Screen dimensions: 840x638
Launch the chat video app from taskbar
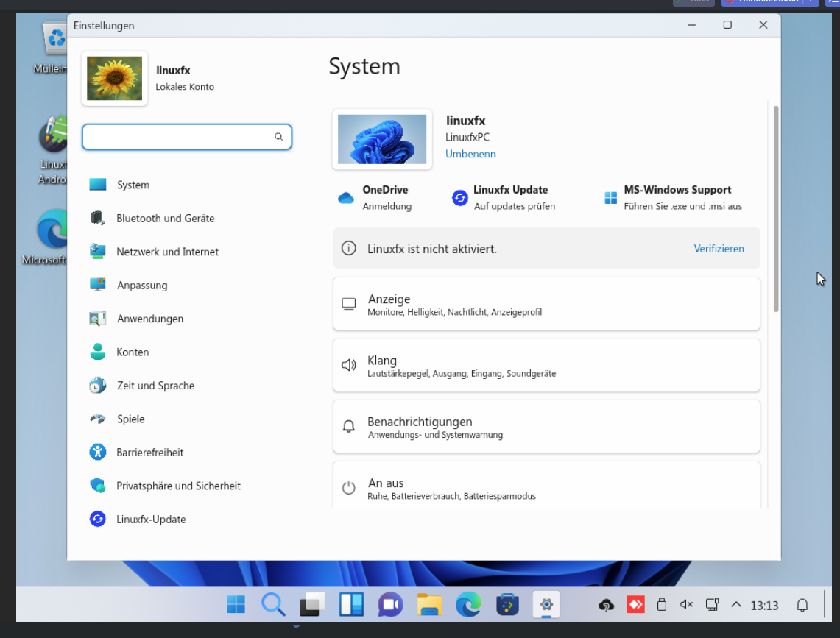(390, 605)
